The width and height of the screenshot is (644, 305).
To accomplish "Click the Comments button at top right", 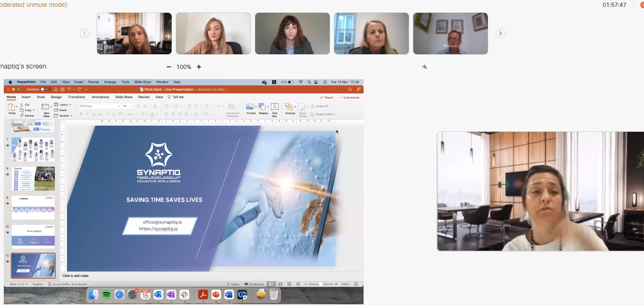I will 349,98.
